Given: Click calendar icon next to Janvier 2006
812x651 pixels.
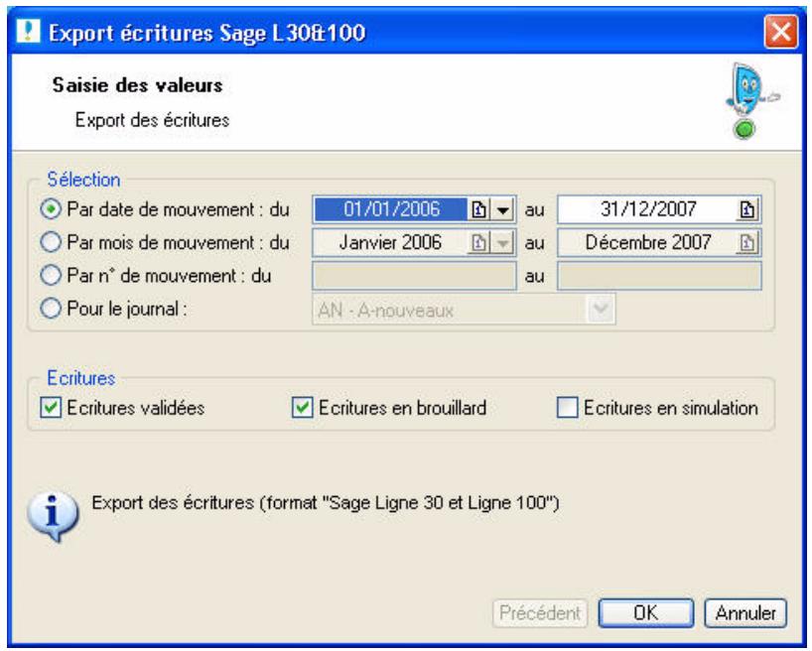Looking at the screenshot, I should [479, 243].
